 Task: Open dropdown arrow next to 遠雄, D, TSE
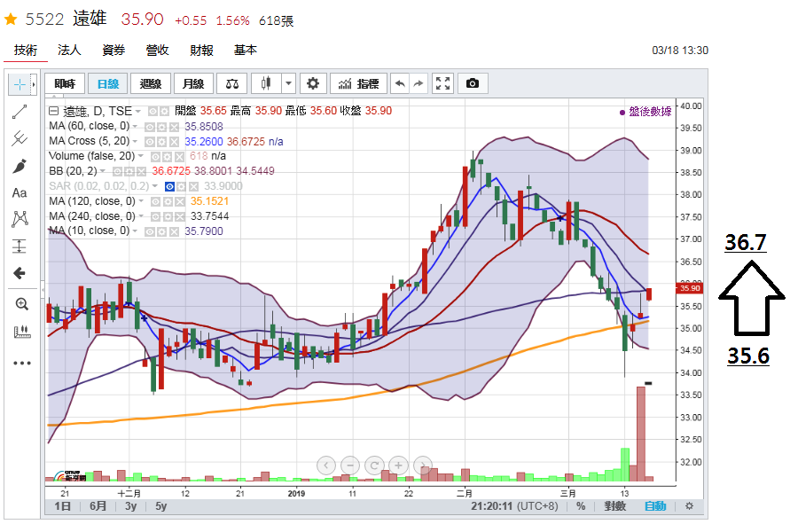tap(138, 112)
